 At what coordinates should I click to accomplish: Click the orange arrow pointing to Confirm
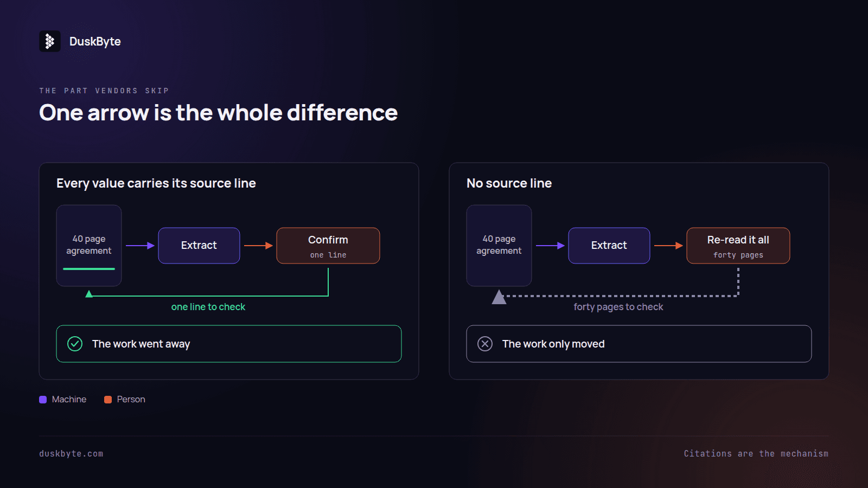click(258, 246)
